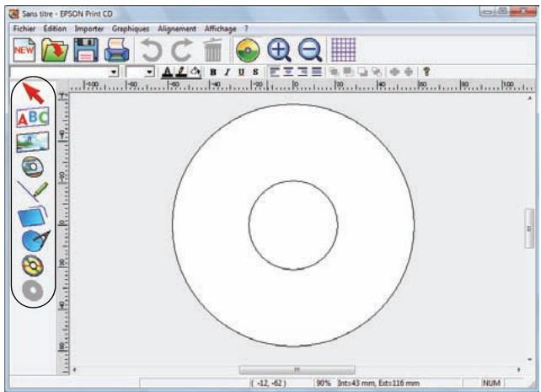
Task: Undo the last action
Action: tap(152, 51)
